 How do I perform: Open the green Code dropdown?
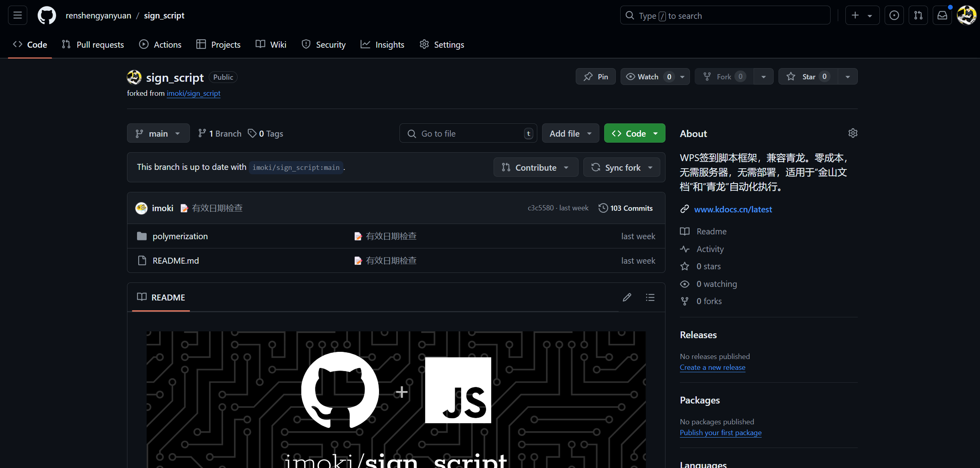click(x=635, y=133)
